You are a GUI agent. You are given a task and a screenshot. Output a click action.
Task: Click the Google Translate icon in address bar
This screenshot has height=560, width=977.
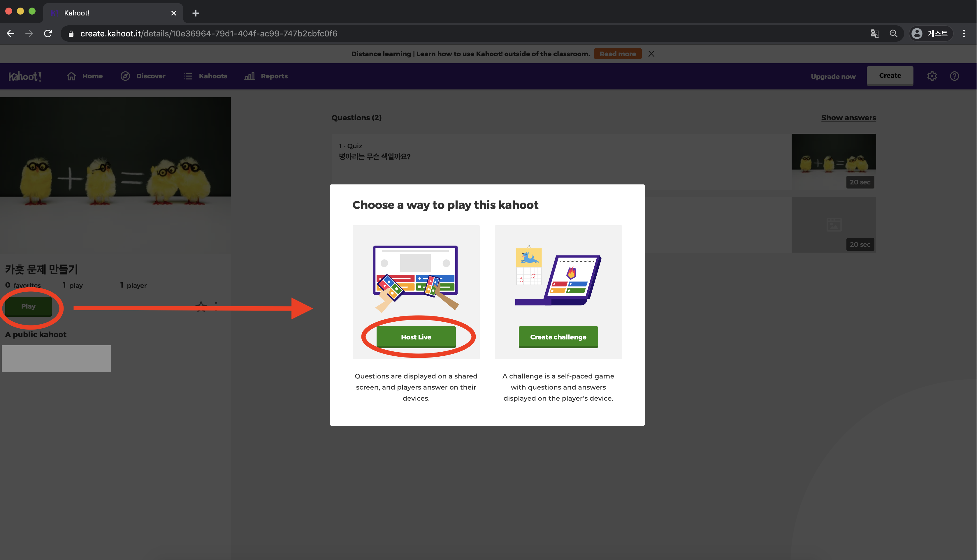(x=874, y=34)
